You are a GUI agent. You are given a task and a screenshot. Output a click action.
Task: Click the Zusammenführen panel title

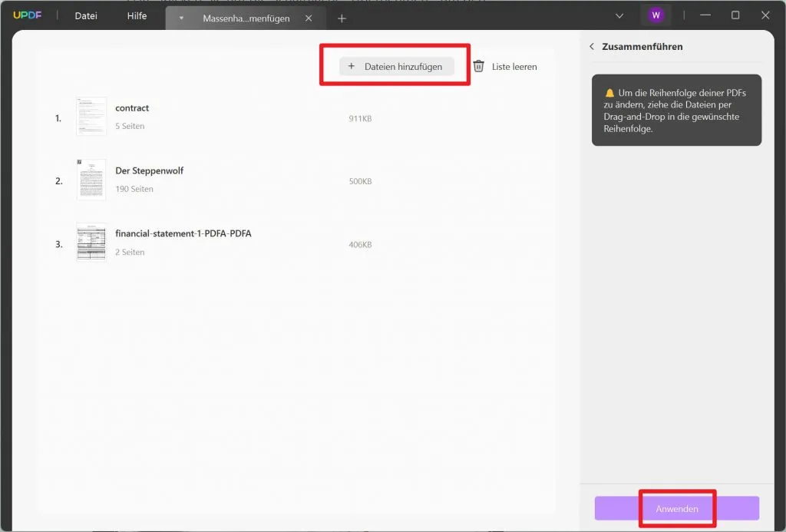(x=642, y=47)
